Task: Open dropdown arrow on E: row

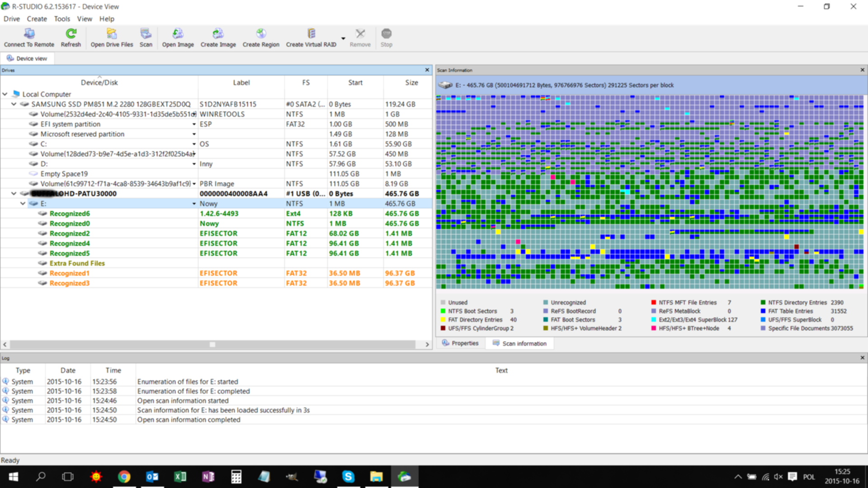Action: pyautogui.click(x=194, y=204)
